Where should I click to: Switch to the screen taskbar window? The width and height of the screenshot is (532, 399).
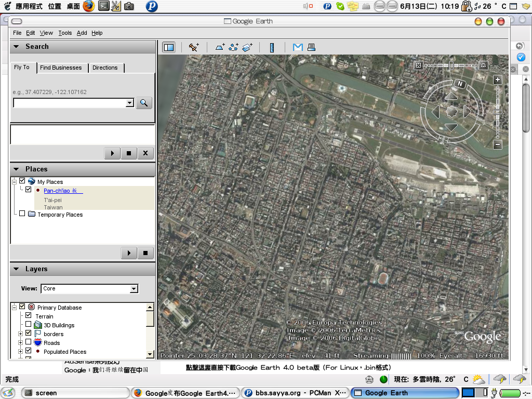(x=75, y=393)
